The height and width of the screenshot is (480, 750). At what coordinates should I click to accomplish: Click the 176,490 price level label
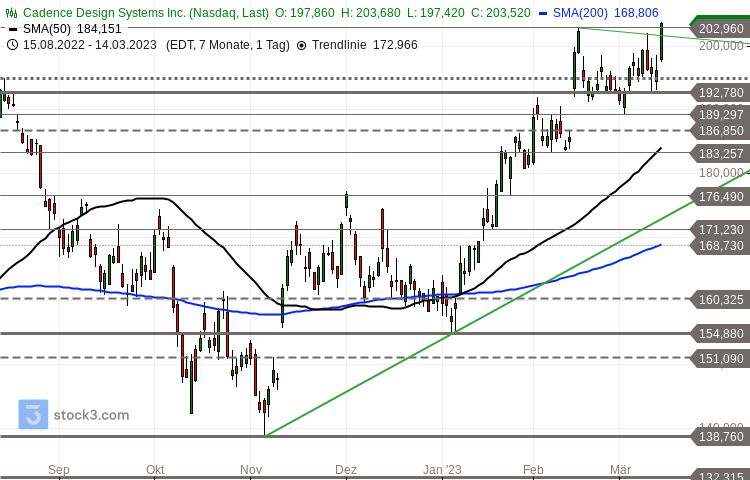click(x=720, y=196)
